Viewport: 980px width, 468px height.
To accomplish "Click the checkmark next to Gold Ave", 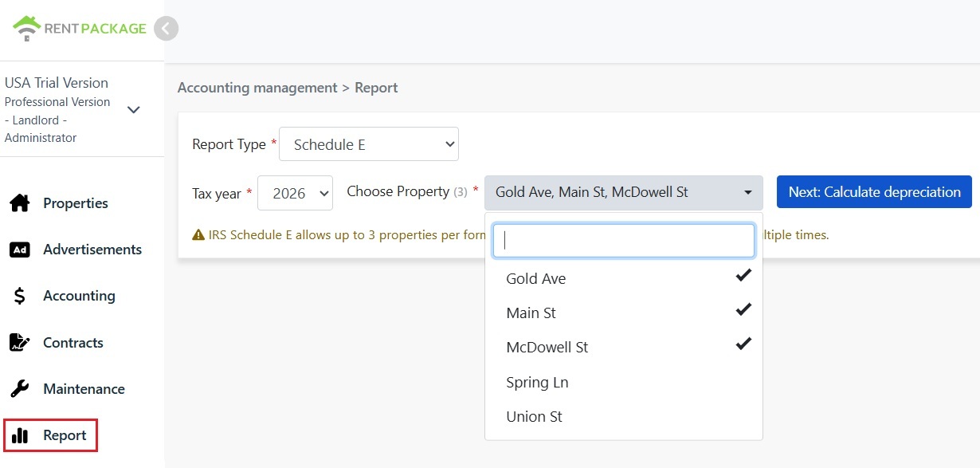I will 743,276.
